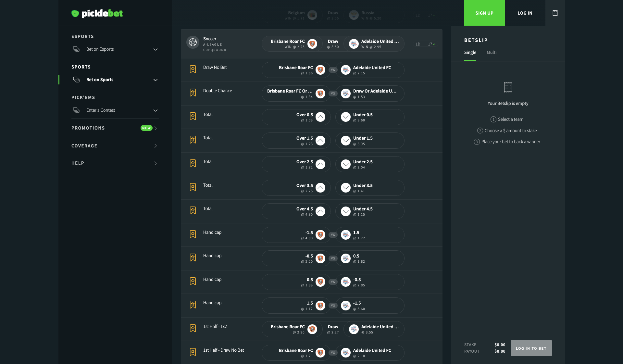Select 1st Half Adelaide United @ 3.55
Screen dimensions: 623x364
click(374, 329)
